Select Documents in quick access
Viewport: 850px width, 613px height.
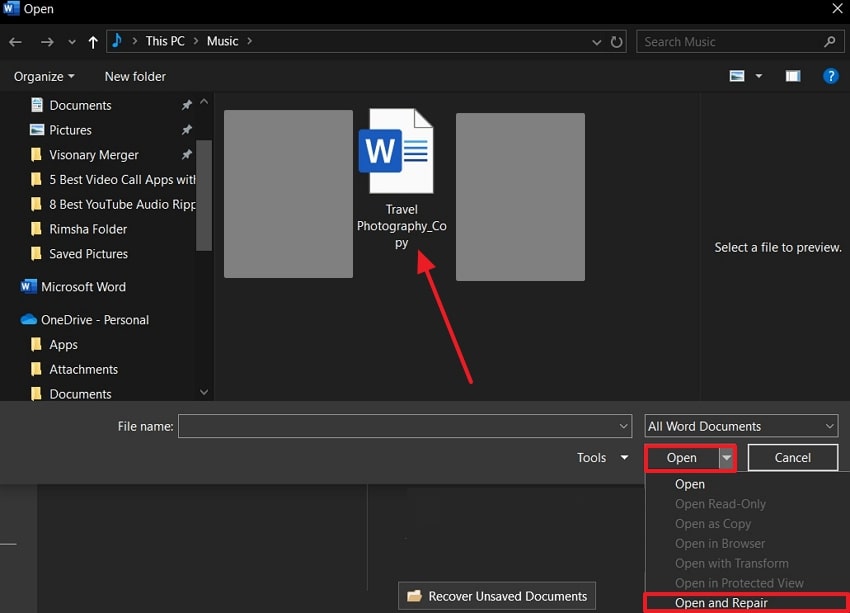pyautogui.click(x=80, y=105)
